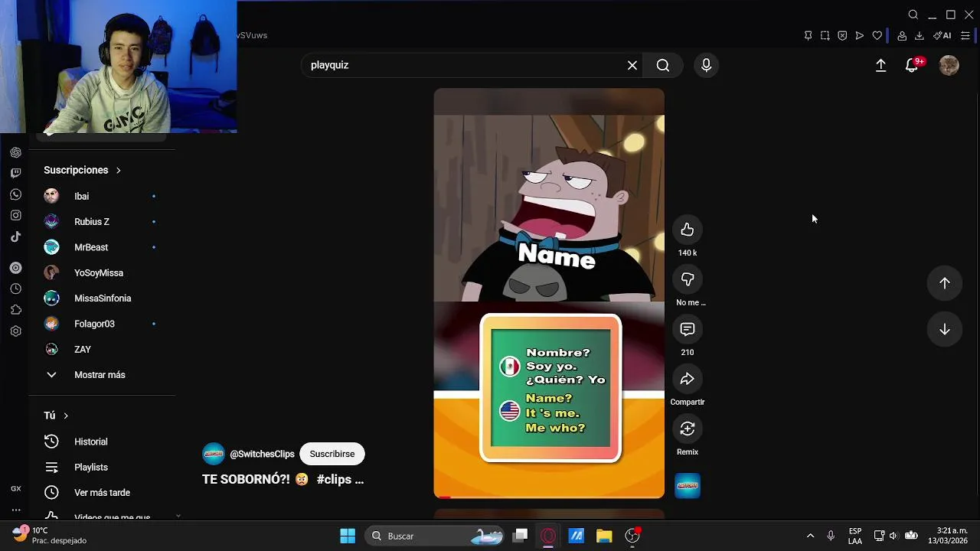Open the MrBeast channel

pyautogui.click(x=102, y=247)
